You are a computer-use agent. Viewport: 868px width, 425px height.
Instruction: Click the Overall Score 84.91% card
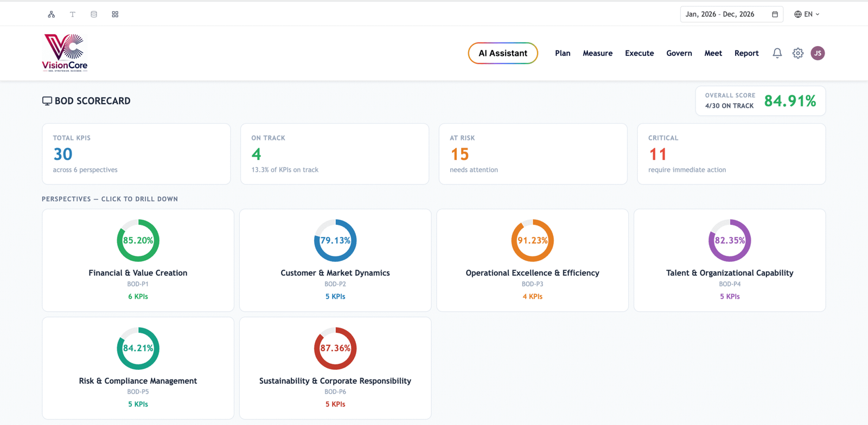[x=761, y=101]
